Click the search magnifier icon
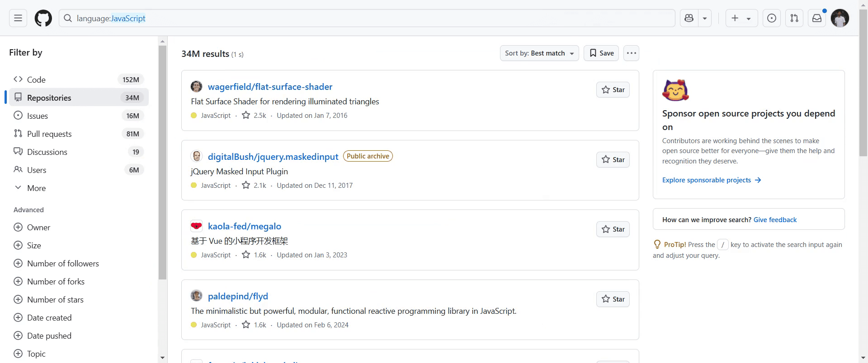Viewport: 868px width, 363px height. tap(68, 18)
